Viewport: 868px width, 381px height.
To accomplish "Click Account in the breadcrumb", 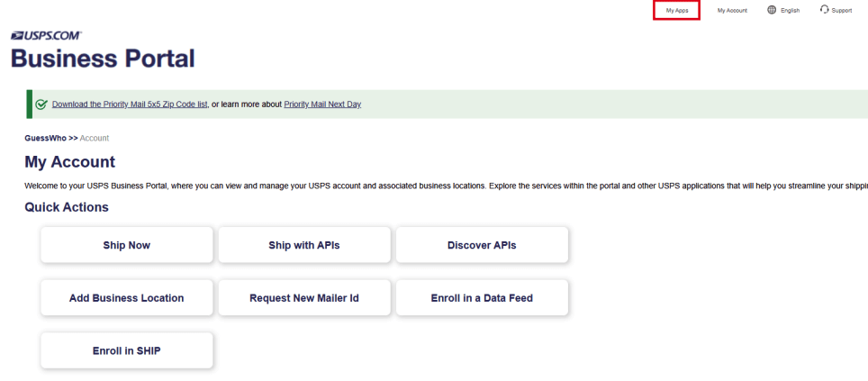I will coord(95,138).
